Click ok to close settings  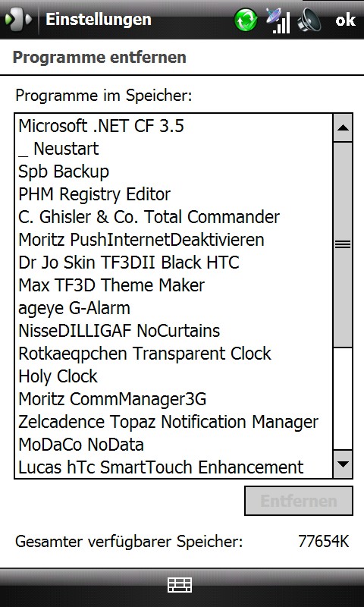pyautogui.click(x=345, y=20)
